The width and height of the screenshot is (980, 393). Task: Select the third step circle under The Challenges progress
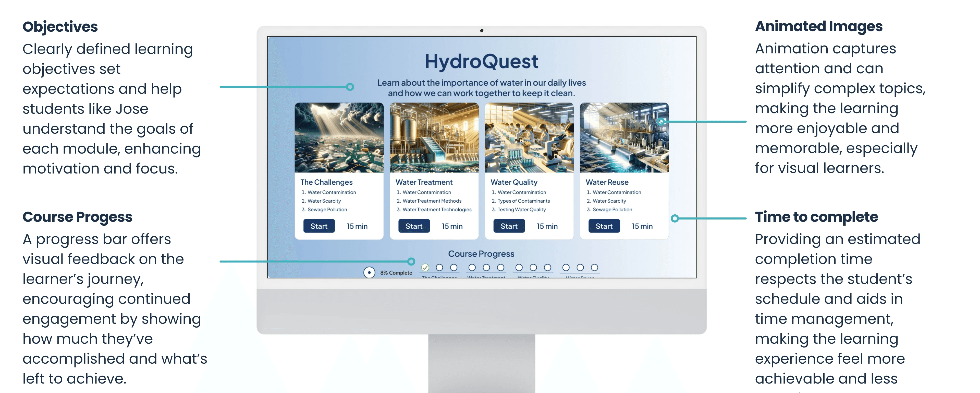pos(454,268)
